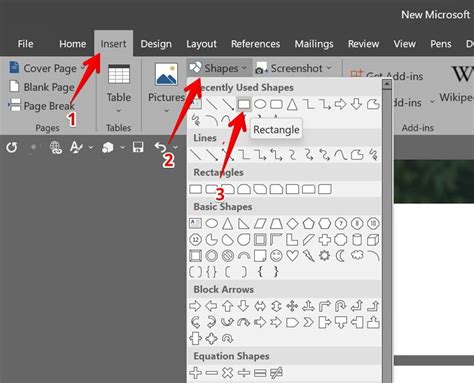The width and height of the screenshot is (474, 383).
Task: Go to the Design tab
Action: (156, 44)
